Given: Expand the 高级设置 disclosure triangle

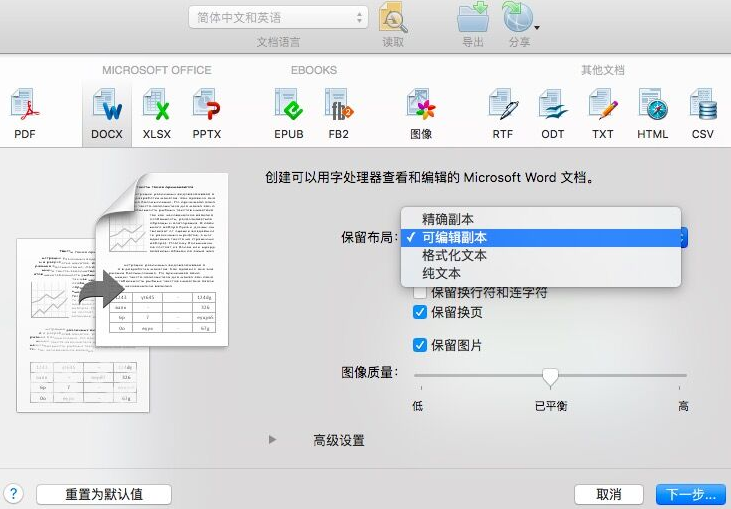Looking at the screenshot, I should 273,440.
